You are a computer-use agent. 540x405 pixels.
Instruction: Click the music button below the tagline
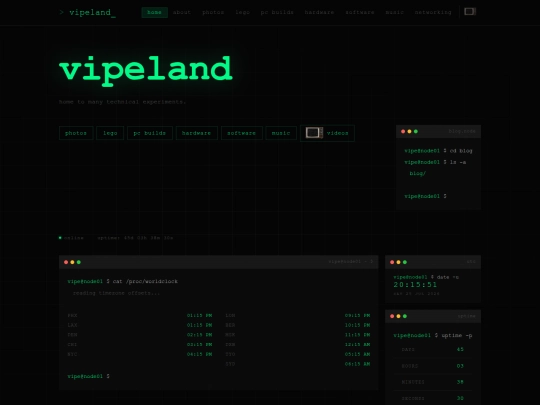pyautogui.click(x=281, y=133)
